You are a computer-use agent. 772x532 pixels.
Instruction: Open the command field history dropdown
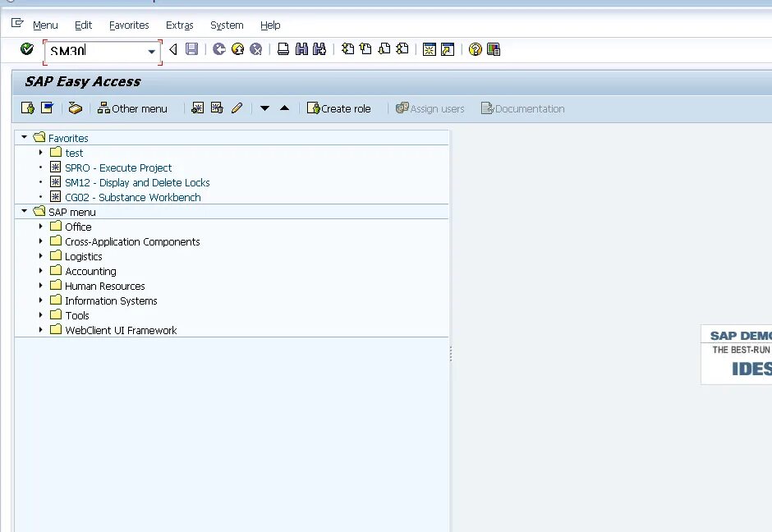click(152, 51)
